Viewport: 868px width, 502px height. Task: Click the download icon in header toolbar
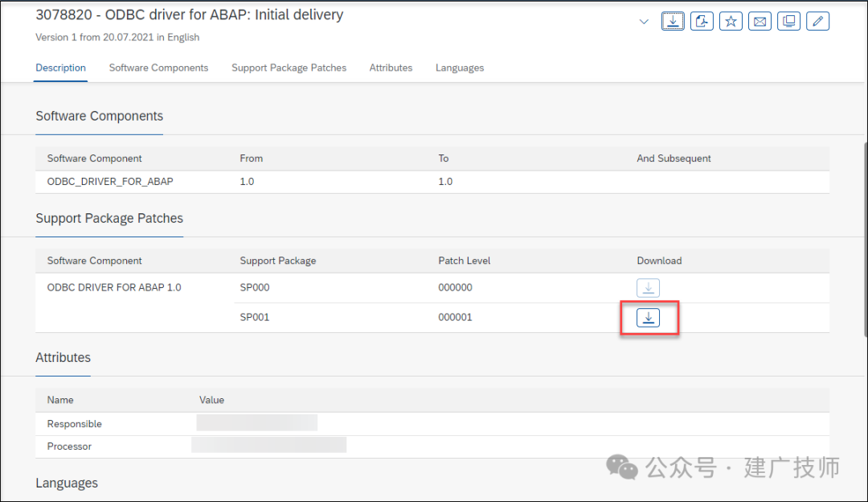click(x=673, y=22)
